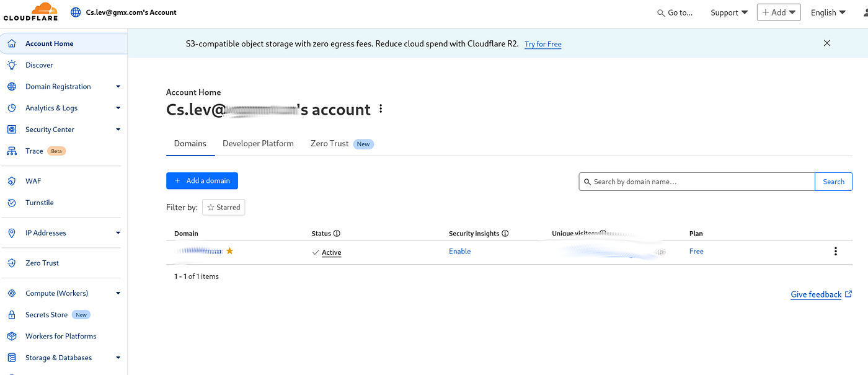The height and width of the screenshot is (375, 868).
Task: Open the Support dropdown
Action: click(729, 12)
